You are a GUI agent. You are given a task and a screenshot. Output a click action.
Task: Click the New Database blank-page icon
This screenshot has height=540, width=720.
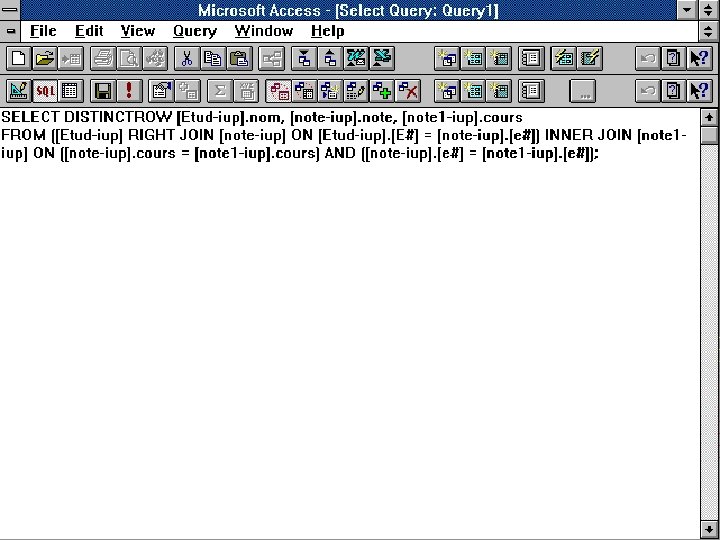coord(19,58)
